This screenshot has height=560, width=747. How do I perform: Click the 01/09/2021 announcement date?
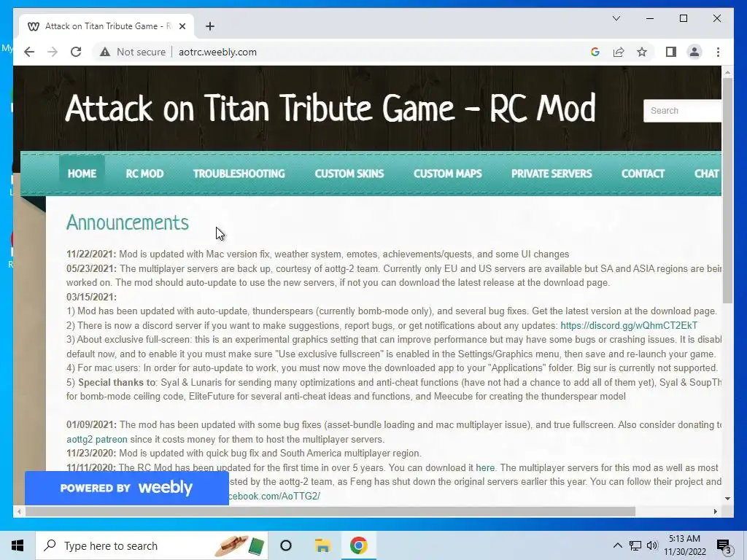(x=91, y=425)
